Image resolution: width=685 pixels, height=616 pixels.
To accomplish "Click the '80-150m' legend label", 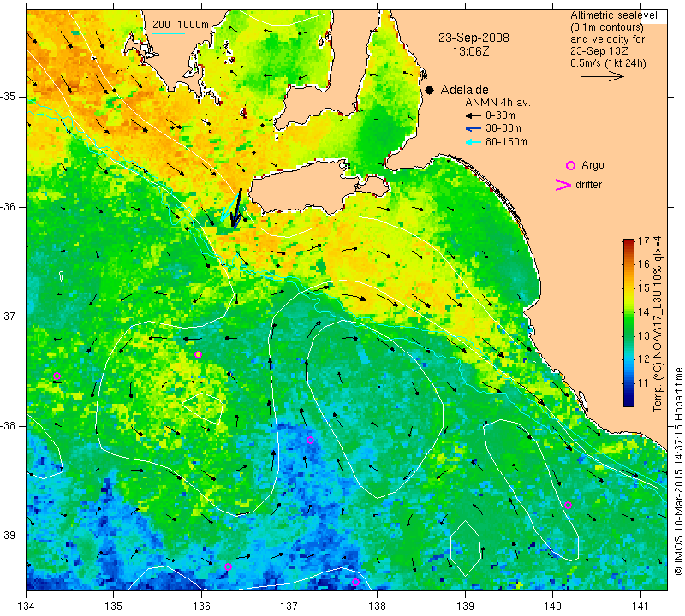I will click(x=506, y=142).
